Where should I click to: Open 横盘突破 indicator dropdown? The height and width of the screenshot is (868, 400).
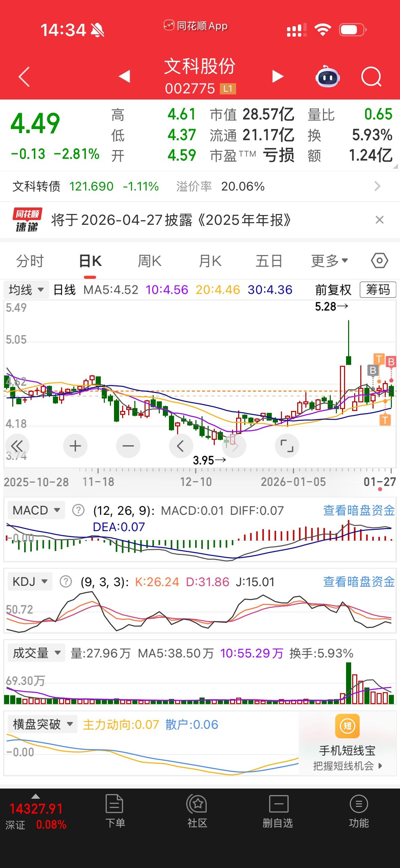pos(43,724)
